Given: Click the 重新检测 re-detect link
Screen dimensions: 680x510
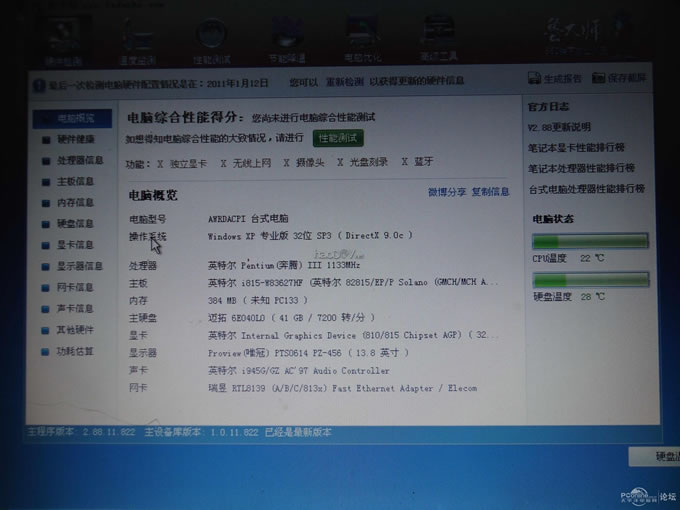Looking at the screenshot, I should (x=344, y=81).
